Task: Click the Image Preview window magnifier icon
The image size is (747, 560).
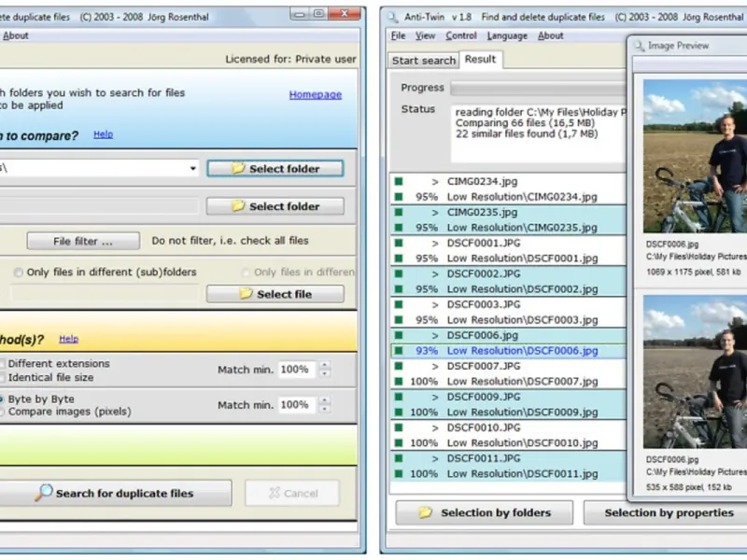Action: 640,46
